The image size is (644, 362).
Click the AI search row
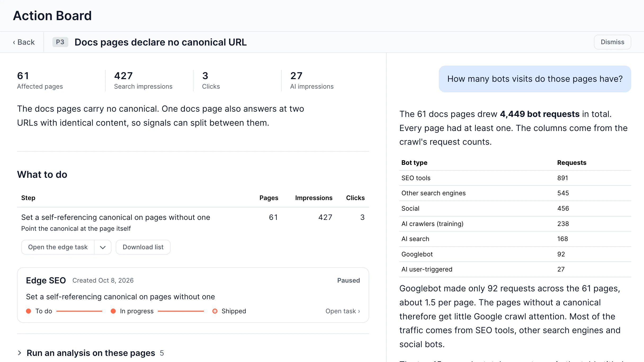coord(515,239)
